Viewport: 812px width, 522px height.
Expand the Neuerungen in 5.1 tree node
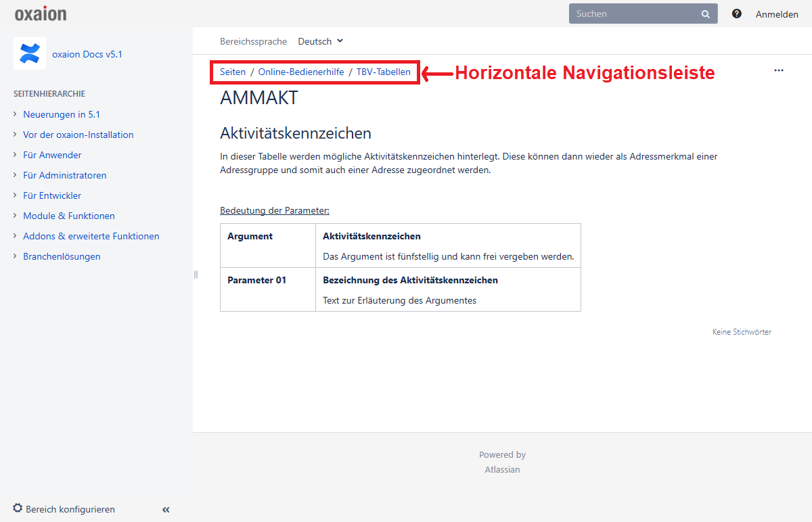point(15,114)
